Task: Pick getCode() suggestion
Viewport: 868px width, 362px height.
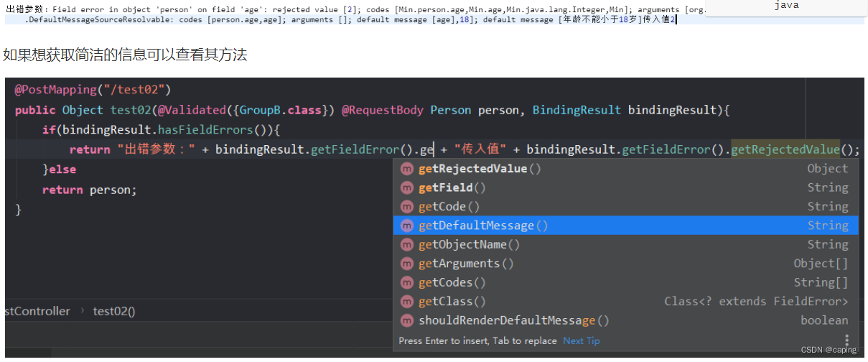Action: pos(625,207)
